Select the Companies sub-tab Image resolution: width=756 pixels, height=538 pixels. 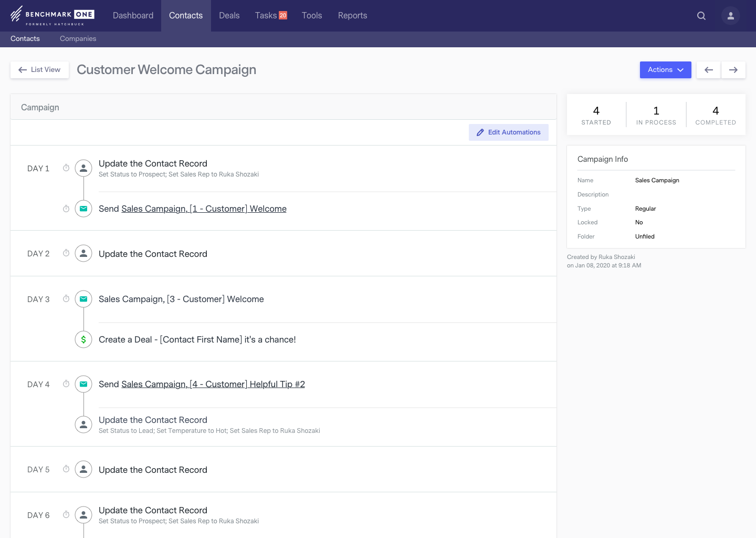click(x=78, y=39)
